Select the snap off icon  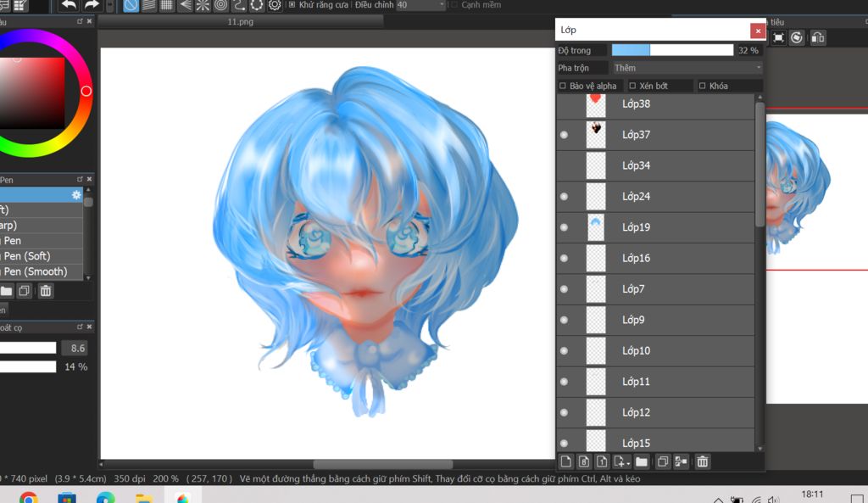131,6
